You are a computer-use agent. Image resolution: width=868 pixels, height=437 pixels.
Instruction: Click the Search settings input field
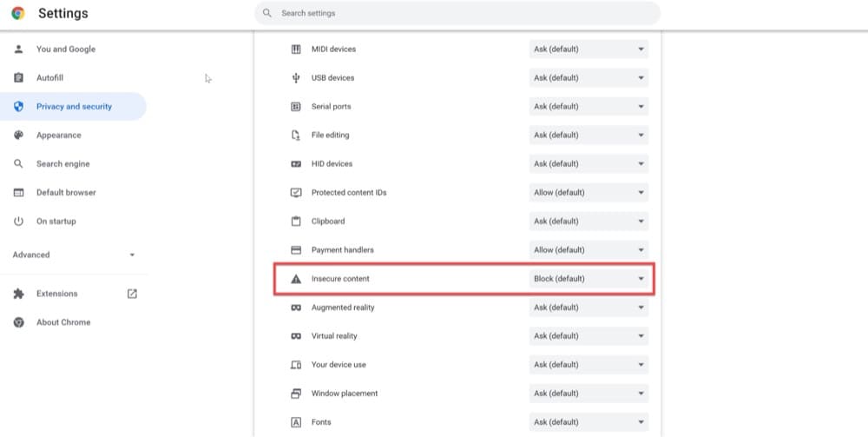(x=457, y=13)
